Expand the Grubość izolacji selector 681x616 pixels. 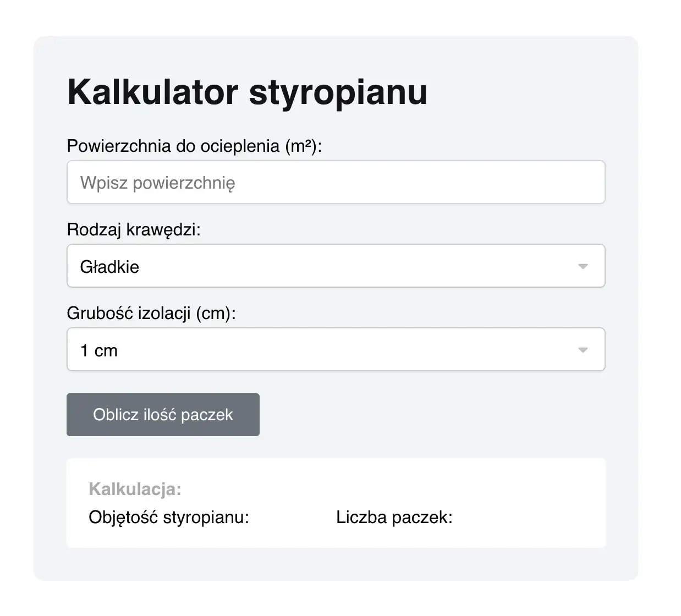coord(336,349)
